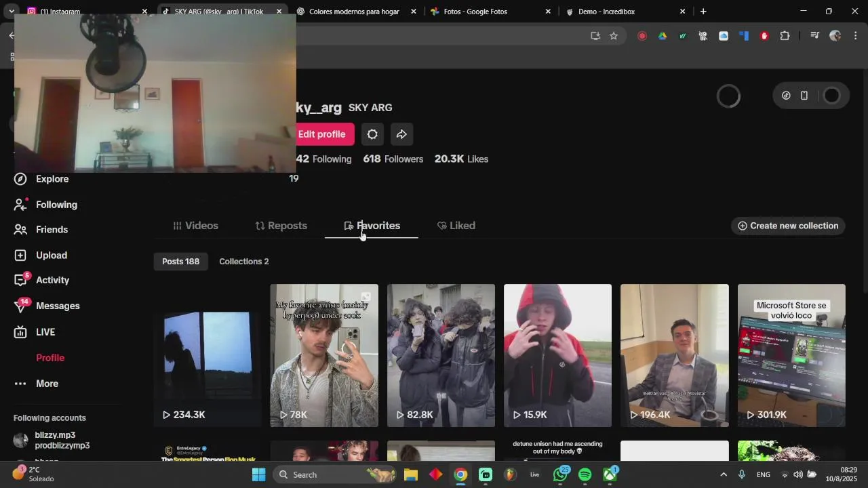Switch to the Reposts tab
Screen dimensions: 868x488
[281, 226]
